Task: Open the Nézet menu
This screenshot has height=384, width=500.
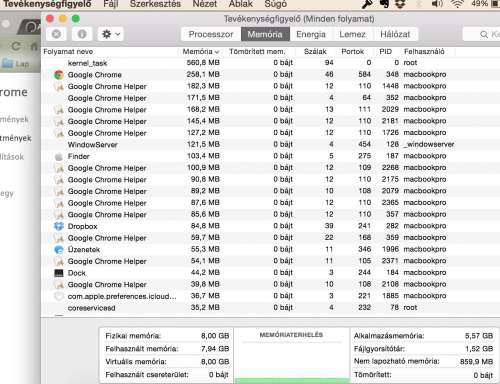Action: point(205,4)
